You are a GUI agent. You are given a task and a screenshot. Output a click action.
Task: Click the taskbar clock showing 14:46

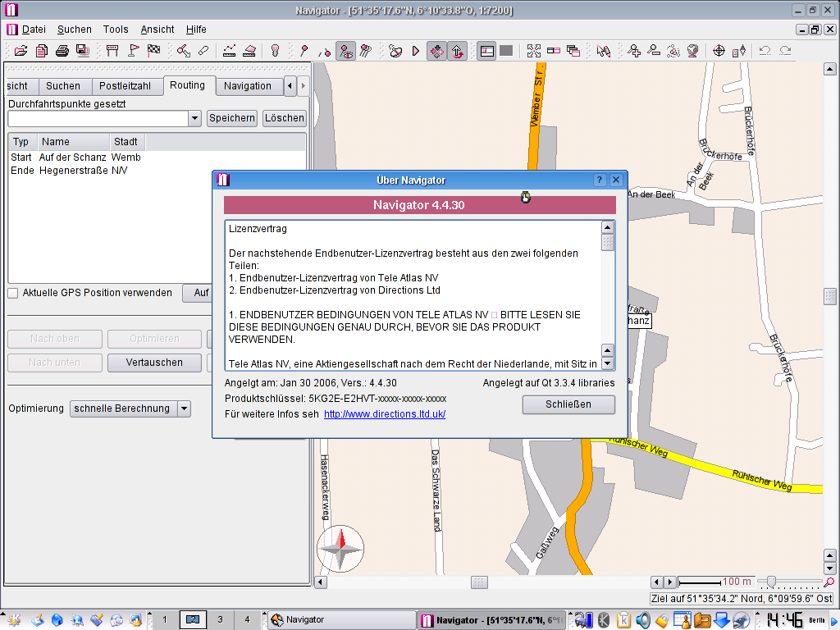[785, 620]
